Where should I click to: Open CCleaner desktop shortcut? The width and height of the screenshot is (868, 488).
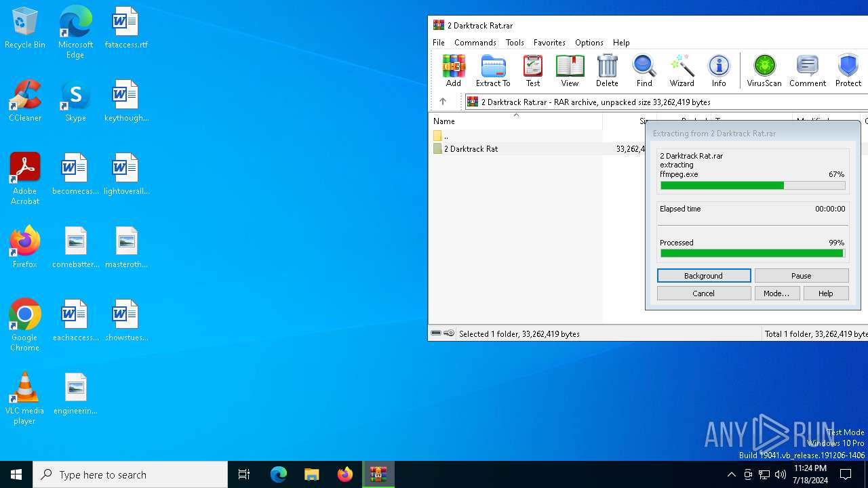pyautogui.click(x=25, y=101)
